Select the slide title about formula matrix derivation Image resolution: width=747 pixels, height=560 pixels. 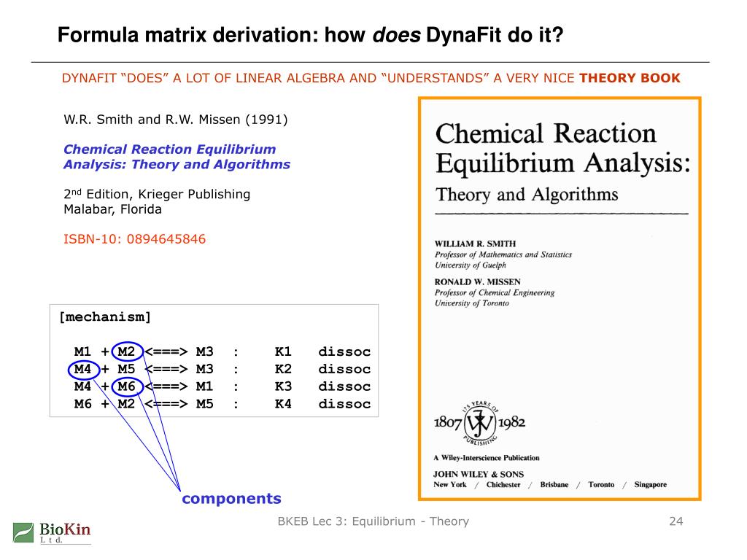(310, 35)
